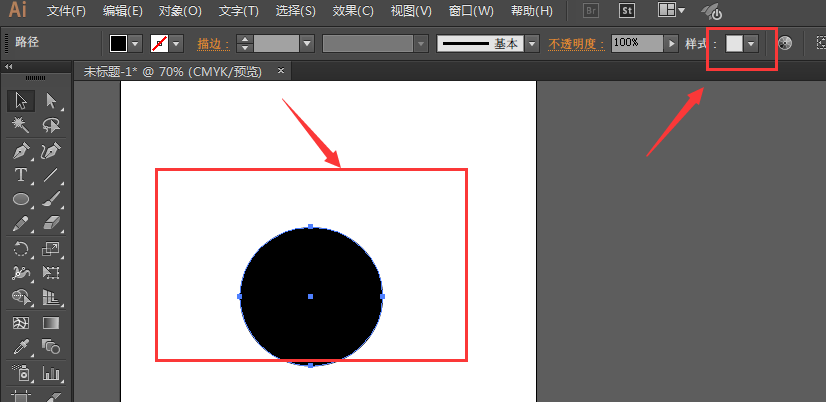The height and width of the screenshot is (402, 826).
Task: Expand the stroke color dropdown arrow
Action: [177, 44]
